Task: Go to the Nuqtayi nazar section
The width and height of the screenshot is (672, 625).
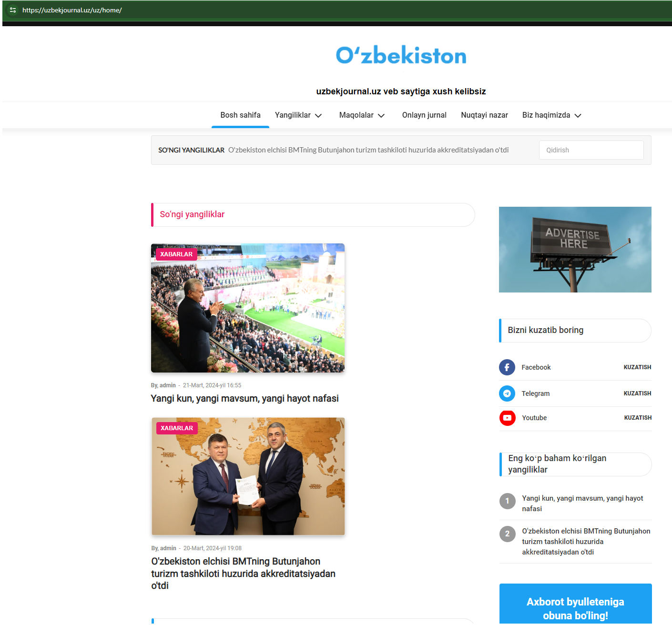Action: click(x=484, y=115)
